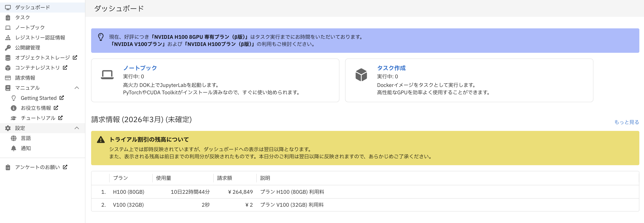This screenshot has width=644, height=223.
Task: Click the graduation cap icon beside チュートリアル
Action: (14, 118)
